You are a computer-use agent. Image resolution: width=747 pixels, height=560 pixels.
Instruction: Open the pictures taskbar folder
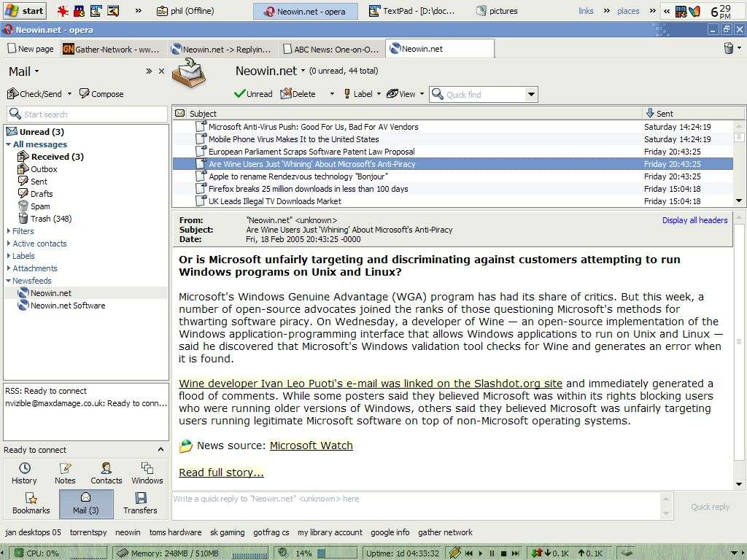pyautogui.click(x=498, y=10)
